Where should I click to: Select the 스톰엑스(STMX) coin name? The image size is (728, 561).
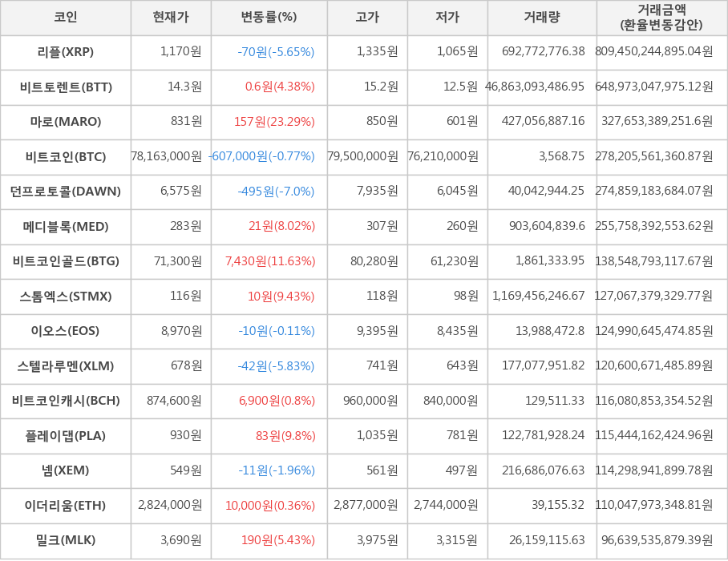[66, 297]
